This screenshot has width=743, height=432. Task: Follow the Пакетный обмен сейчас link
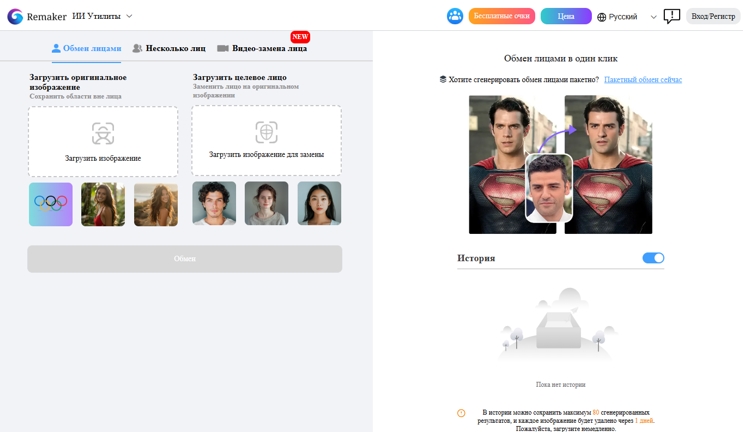[643, 80]
